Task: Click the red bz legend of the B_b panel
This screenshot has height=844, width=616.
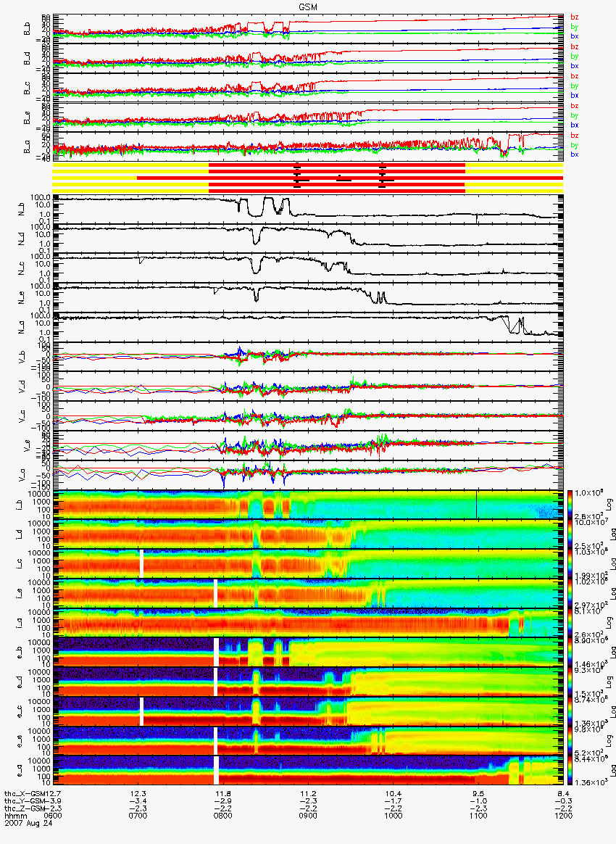Action: 575,17
